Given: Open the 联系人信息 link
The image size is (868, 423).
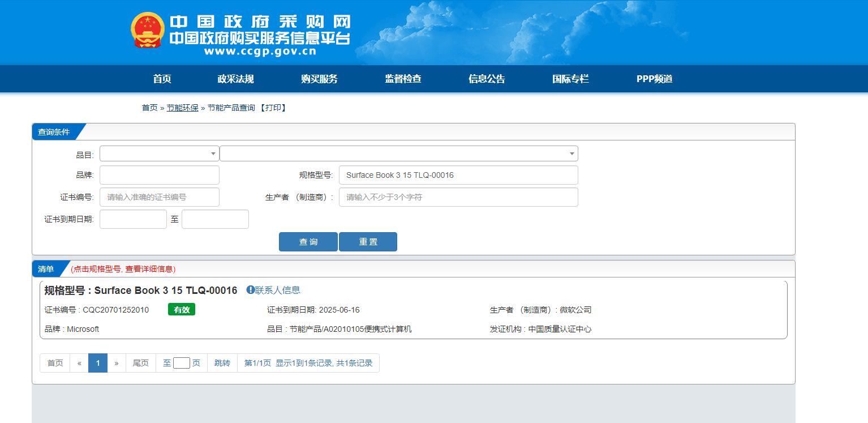Looking at the screenshot, I should pyautogui.click(x=277, y=290).
